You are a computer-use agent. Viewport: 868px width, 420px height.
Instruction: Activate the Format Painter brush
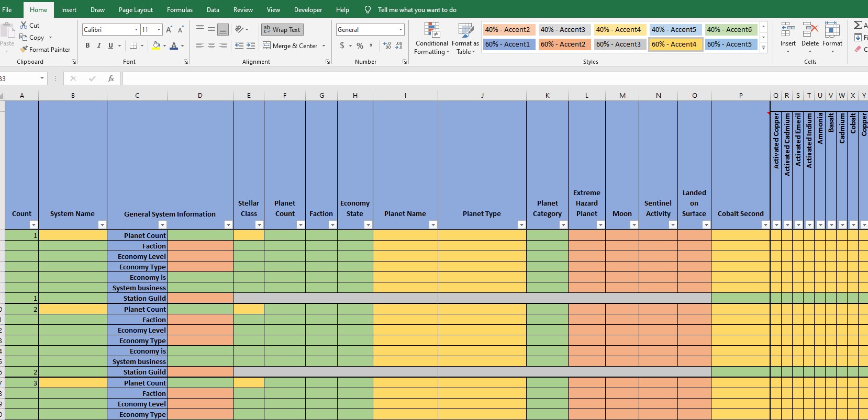pos(24,49)
